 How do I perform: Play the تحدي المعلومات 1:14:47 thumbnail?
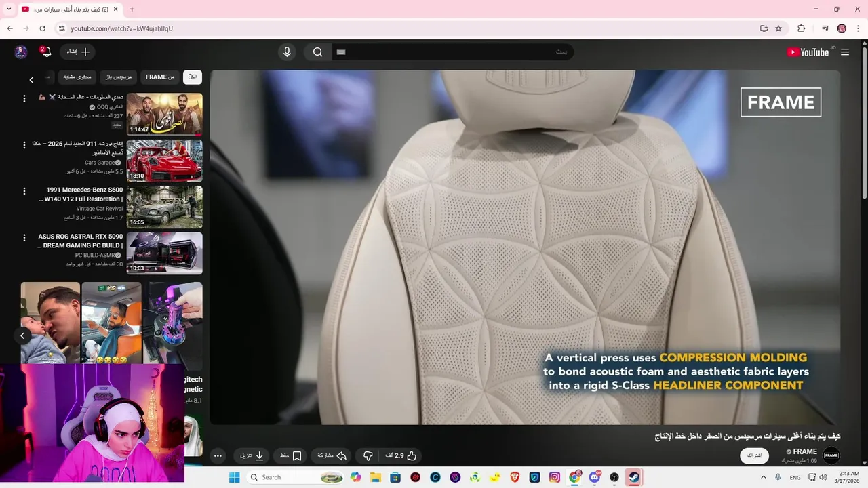(x=164, y=114)
